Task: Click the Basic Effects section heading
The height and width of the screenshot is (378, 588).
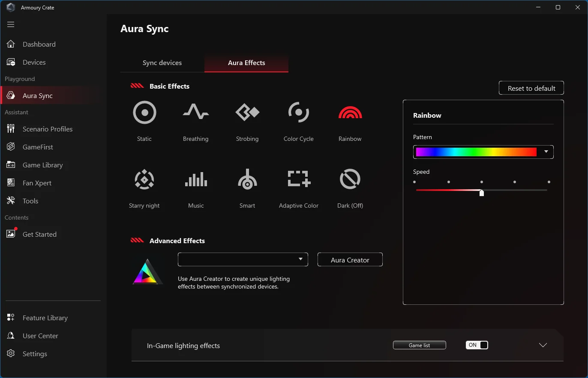Action: [169, 86]
